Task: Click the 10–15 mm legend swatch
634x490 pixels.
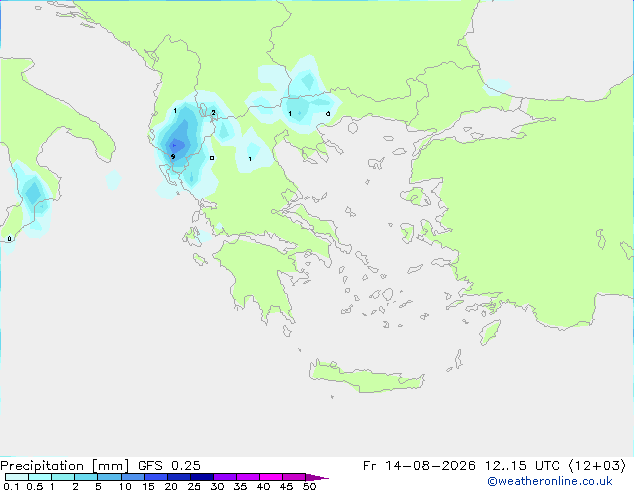Action: pyautogui.click(x=132, y=477)
